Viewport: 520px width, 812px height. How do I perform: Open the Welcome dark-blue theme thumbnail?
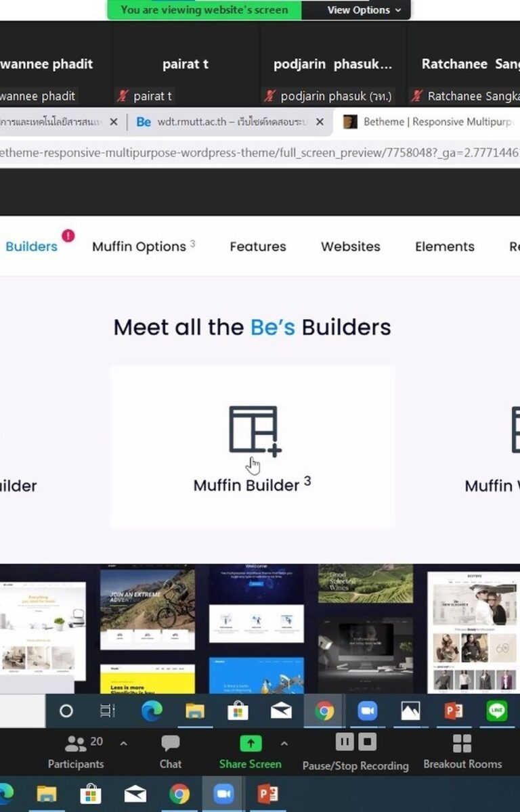point(257,604)
